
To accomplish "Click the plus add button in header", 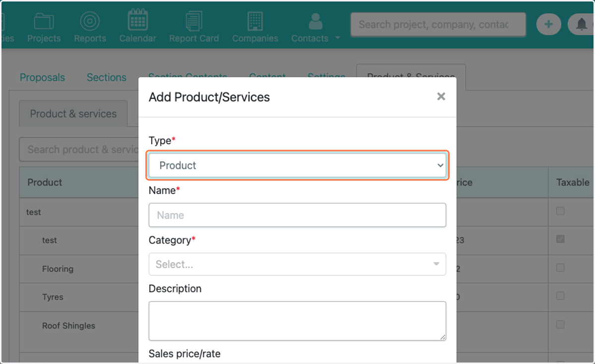I will [548, 24].
